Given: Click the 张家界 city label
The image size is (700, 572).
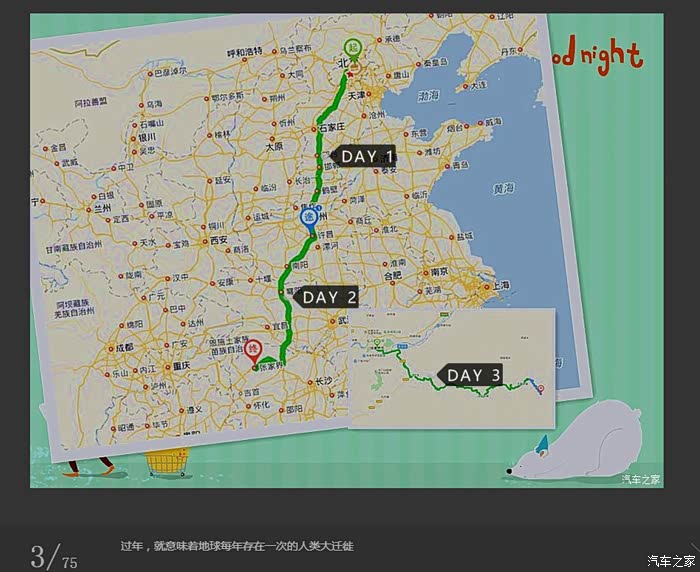Looking at the screenshot, I should coord(271,367).
